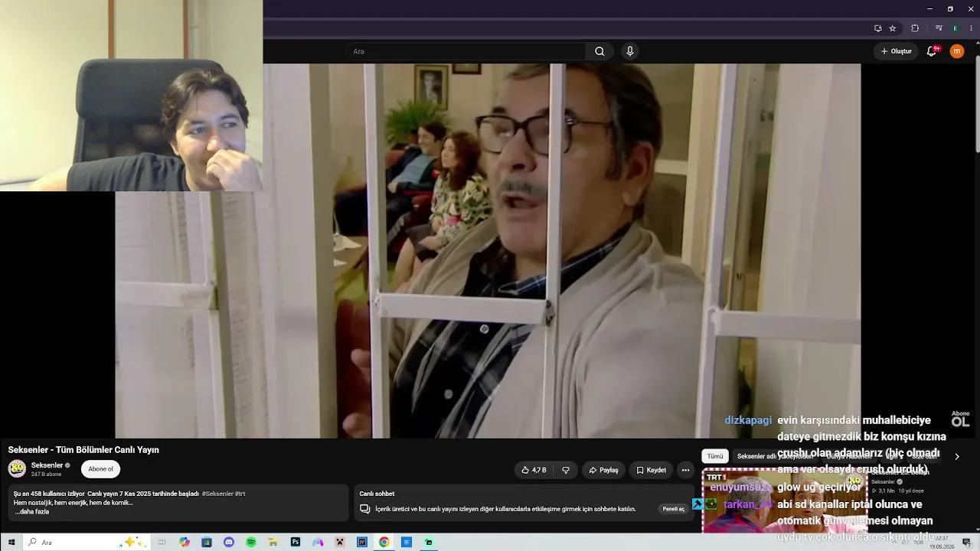This screenshot has height=551, width=980.
Task: Click the '247 B abone' subscriber count
Action: [46, 474]
